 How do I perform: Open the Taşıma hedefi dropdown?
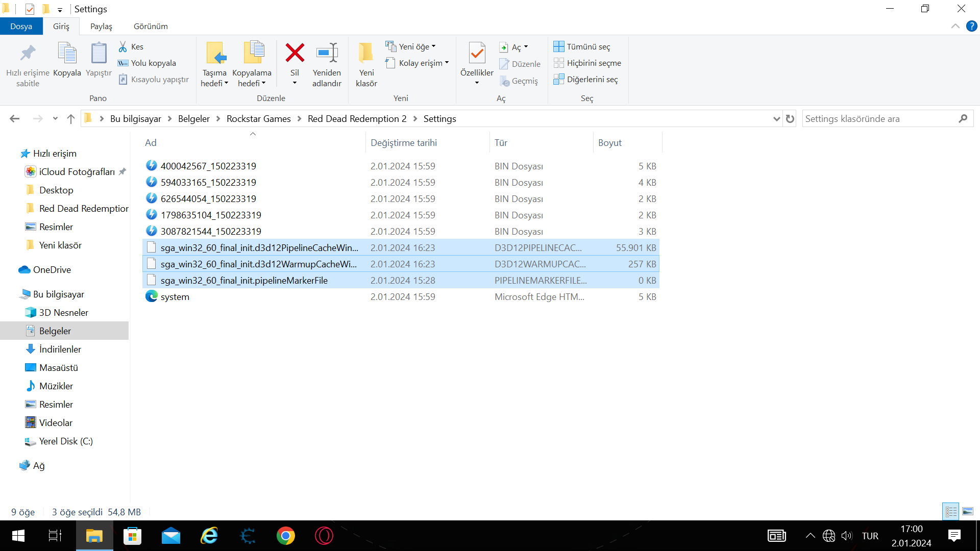(x=214, y=79)
